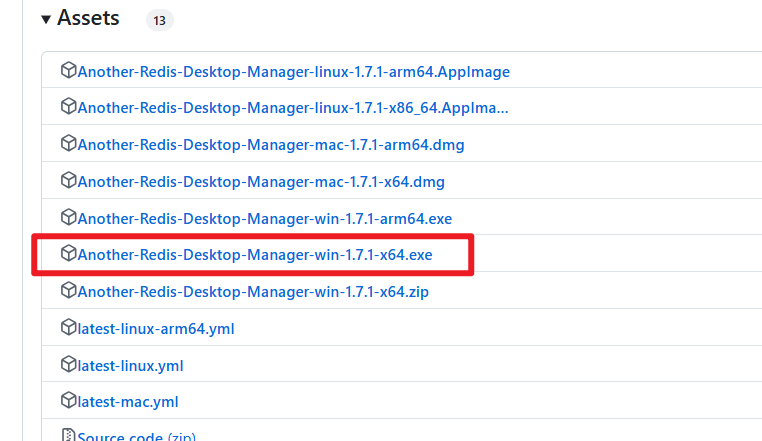Download Another-Redis-Desktop-Manager-mac-1.7.1-x64.dmg

tap(261, 181)
